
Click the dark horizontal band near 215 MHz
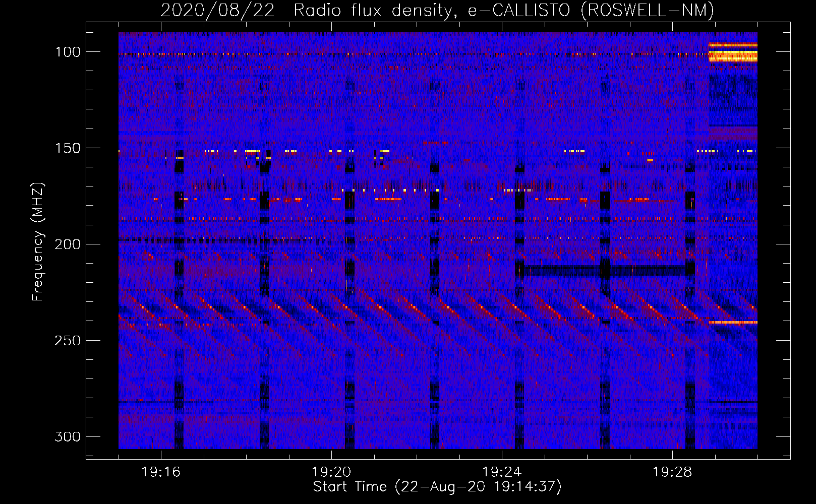tap(605, 271)
